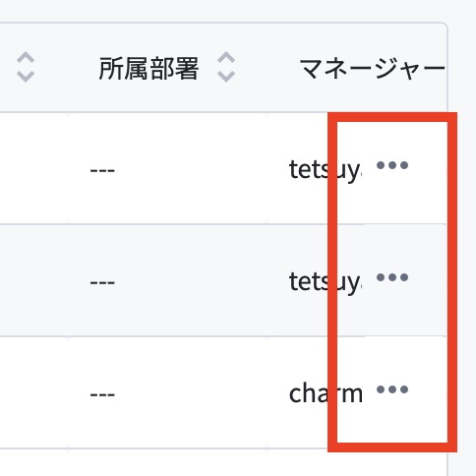Click the --- department cell in the charm row
This screenshot has width=476, height=476.
pyautogui.click(x=102, y=394)
